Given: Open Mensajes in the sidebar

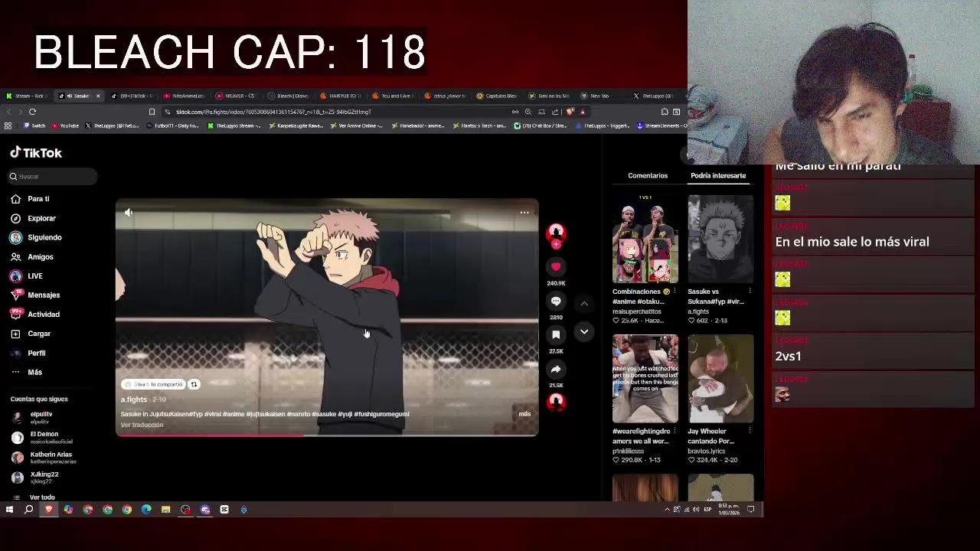Looking at the screenshot, I should (x=35, y=295).
